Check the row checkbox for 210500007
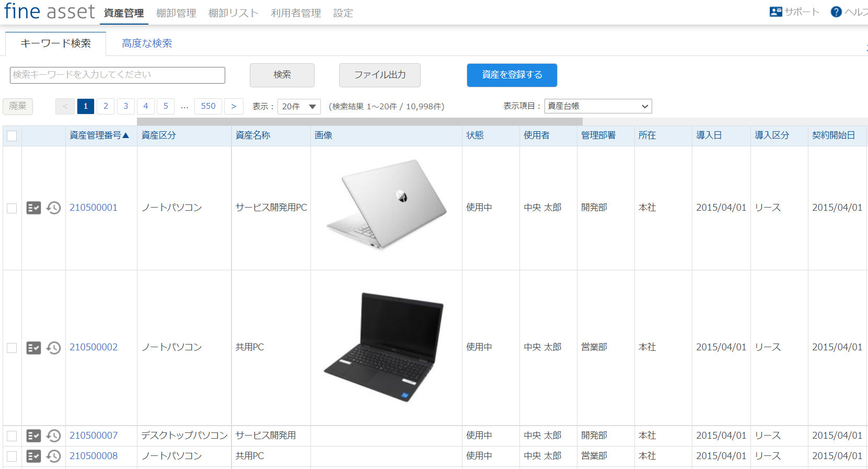The height and width of the screenshot is (469, 868). [12, 436]
